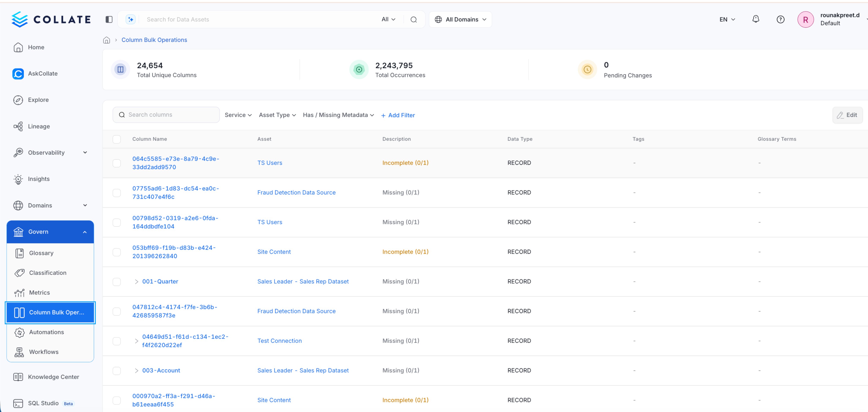The width and height of the screenshot is (868, 412).
Task: Click the magnifier search icon in top bar
Action: coord(414,20)
